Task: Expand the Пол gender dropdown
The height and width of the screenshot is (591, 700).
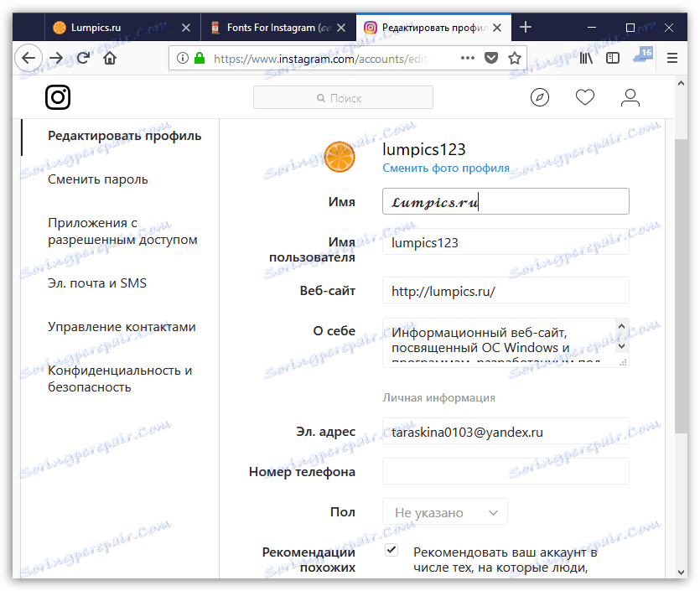Action: 445,512
